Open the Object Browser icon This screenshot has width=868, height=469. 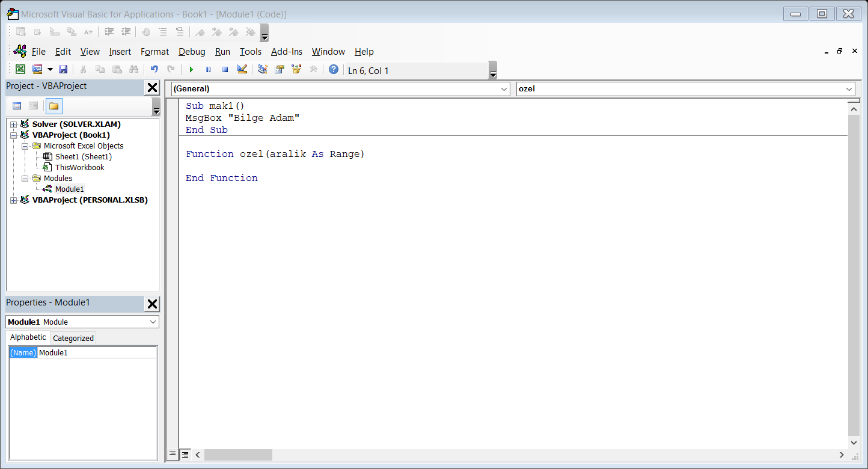tap(296, 70)
